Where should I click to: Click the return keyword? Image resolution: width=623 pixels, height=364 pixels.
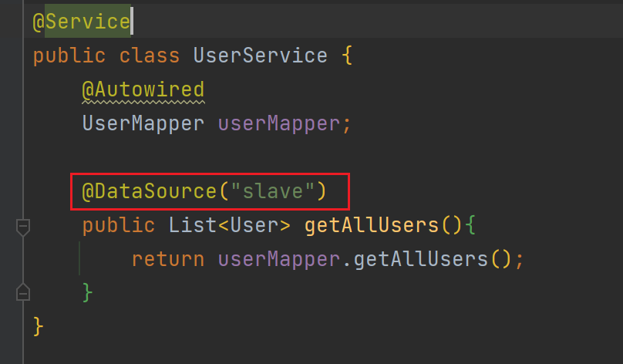click(x=167, y=259)
